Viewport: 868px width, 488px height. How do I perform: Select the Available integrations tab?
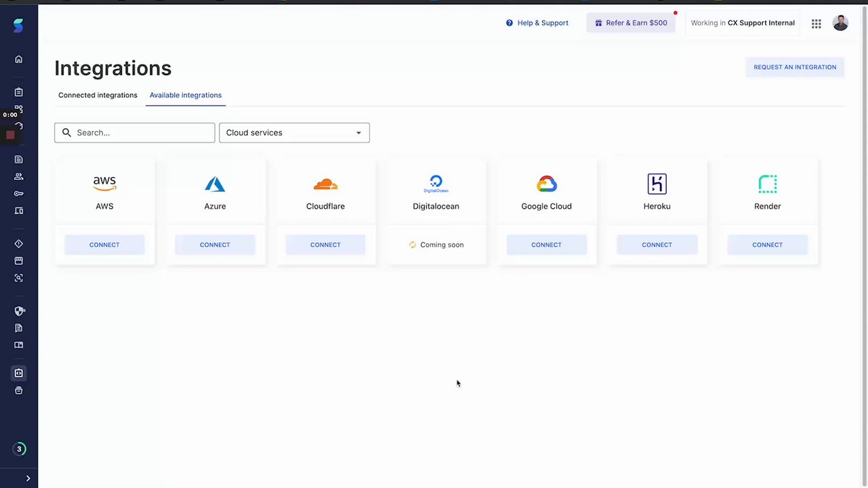tap(186, 95)
